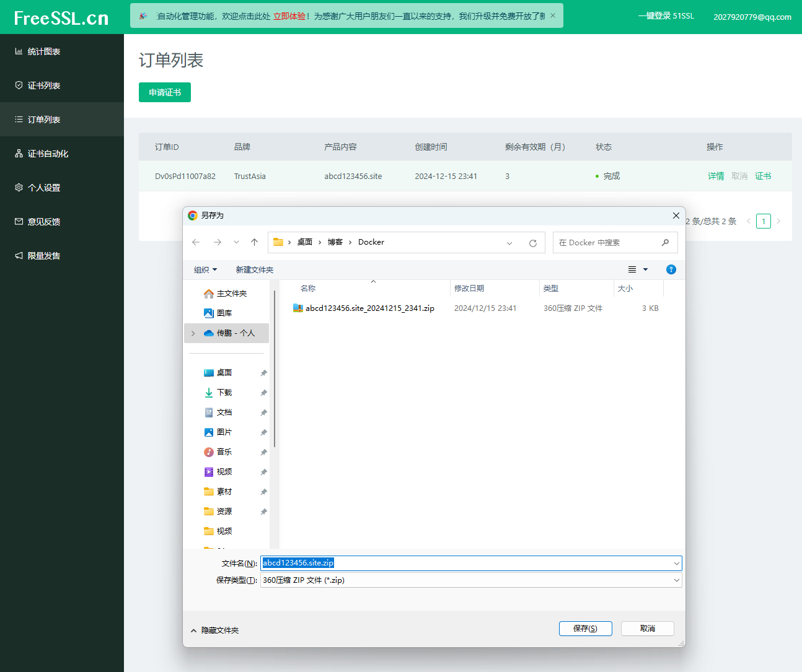Click 一键登录 51SSL link
The image size is (802, 672).
[x=666, y=16]
